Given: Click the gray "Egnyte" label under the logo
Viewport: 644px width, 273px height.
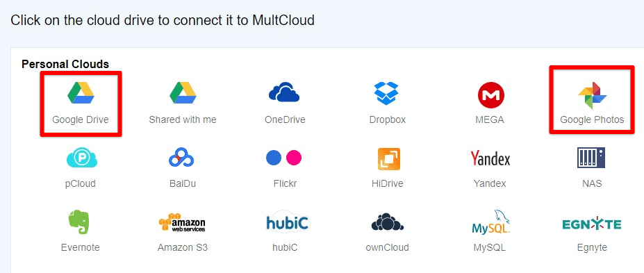Looking at the screenshot, I should 592,247.
